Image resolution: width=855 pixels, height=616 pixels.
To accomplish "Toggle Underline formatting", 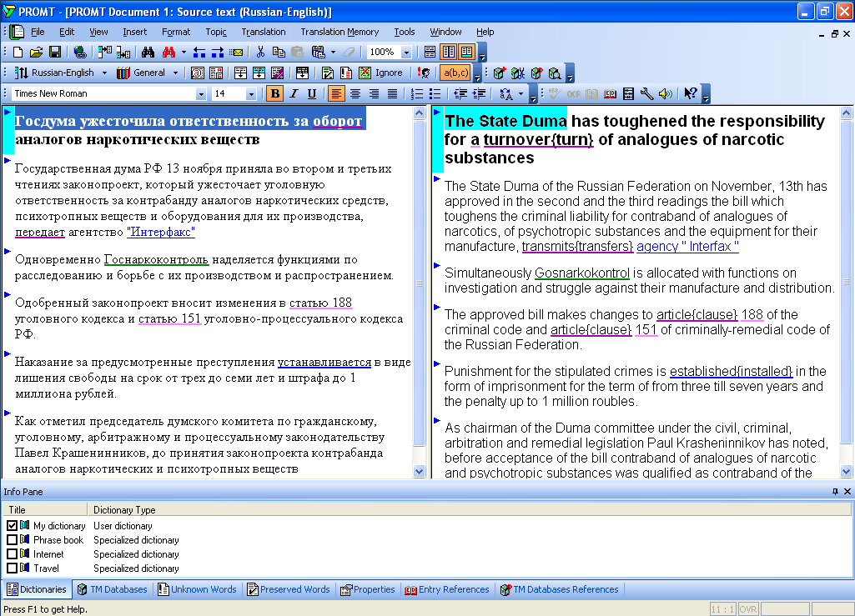I will coord(312,93).
